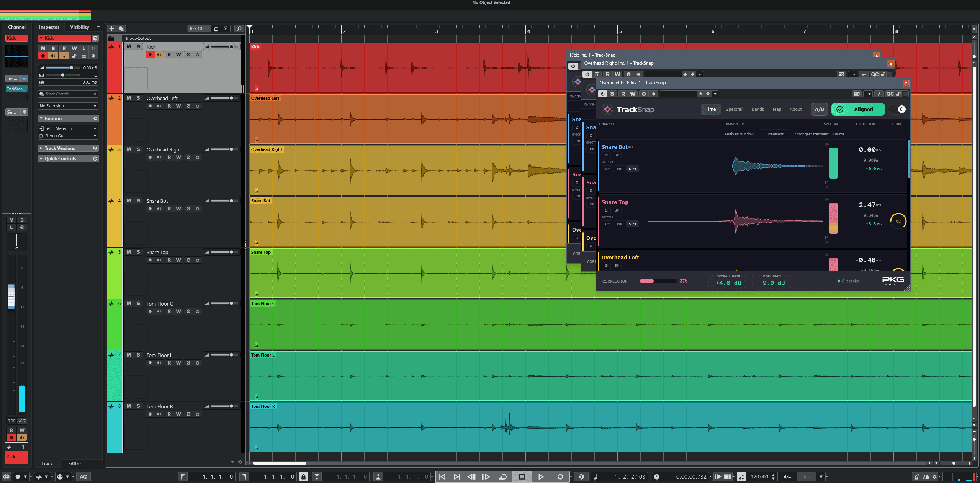Click the tempo value field 120.000
Viewport: 980px width, 483px height.
[x=759, y=476]
